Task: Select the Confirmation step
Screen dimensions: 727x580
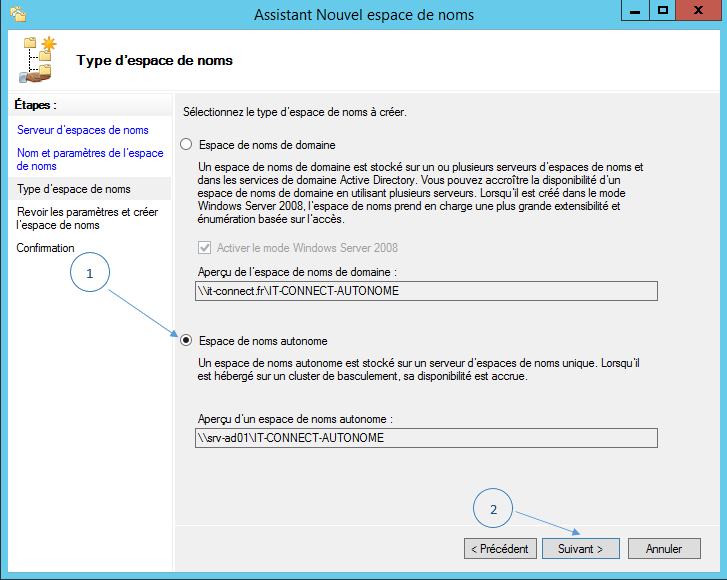Action: pos(45,248)
